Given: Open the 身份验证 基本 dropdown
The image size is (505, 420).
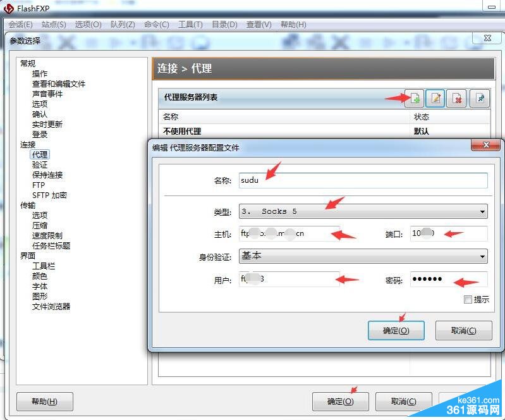Looking at the screenshot, I should (363, 256).
